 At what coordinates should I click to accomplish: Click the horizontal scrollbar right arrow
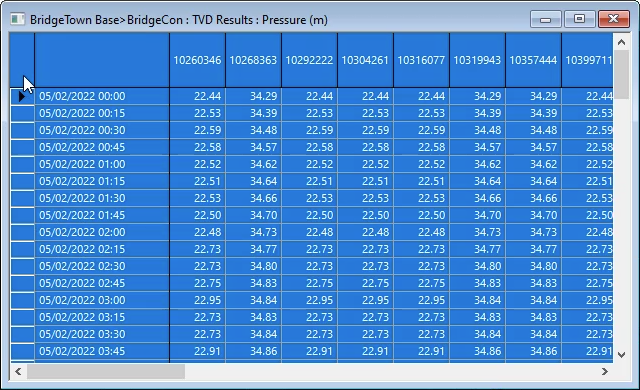click(x=604, y=371)
